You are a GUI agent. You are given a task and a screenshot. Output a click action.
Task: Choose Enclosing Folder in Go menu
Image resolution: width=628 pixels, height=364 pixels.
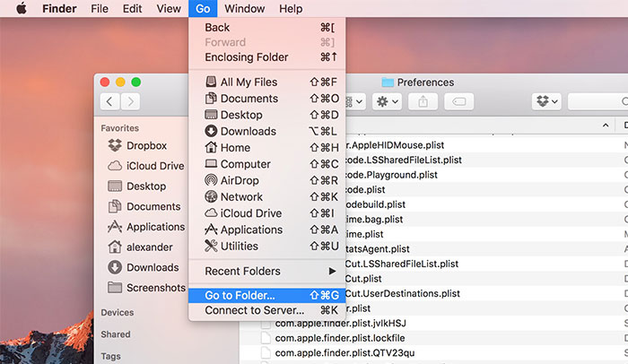point(266,57)
